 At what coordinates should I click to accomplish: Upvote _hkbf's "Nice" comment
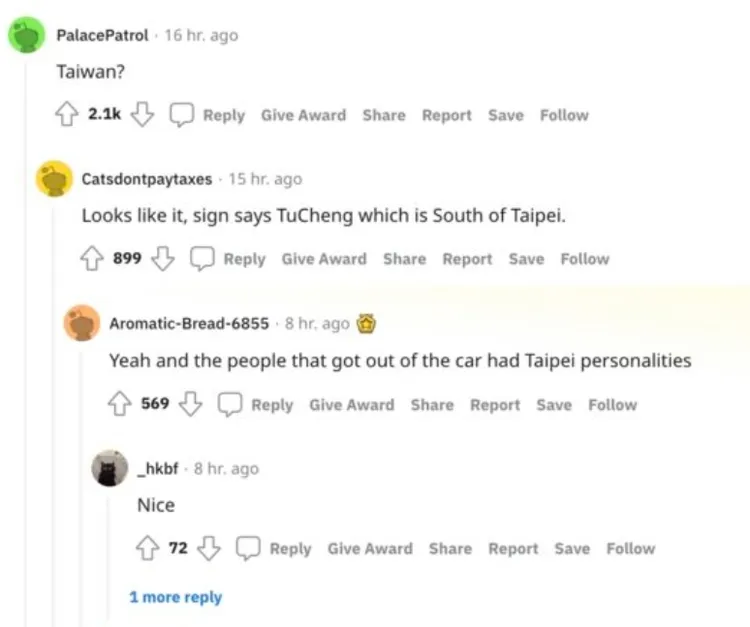point(149,548)
